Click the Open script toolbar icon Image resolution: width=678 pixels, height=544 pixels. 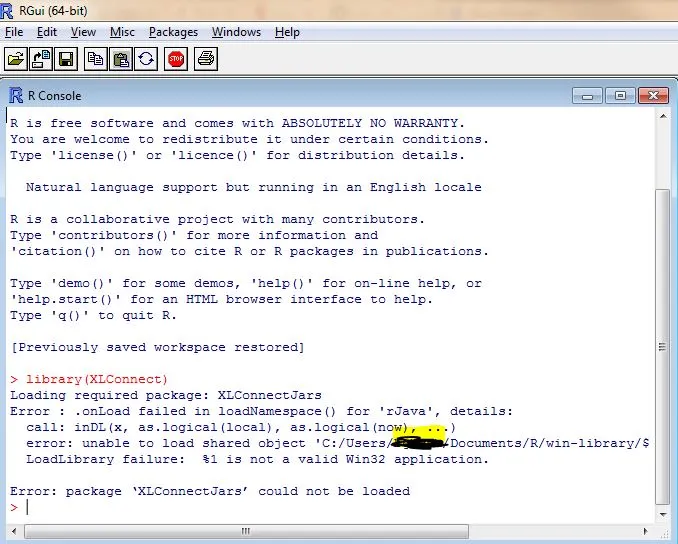[x=16, y=59]
